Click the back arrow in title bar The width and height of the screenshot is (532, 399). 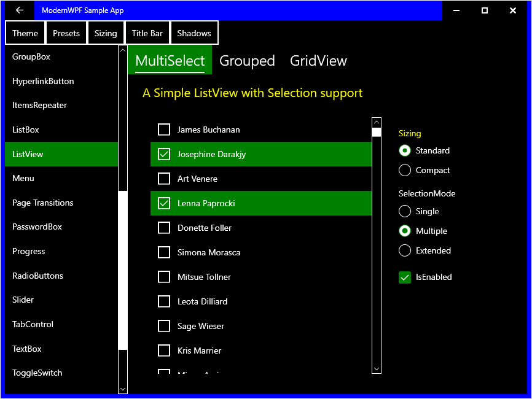pyautogui.click(x=19, y=10)
